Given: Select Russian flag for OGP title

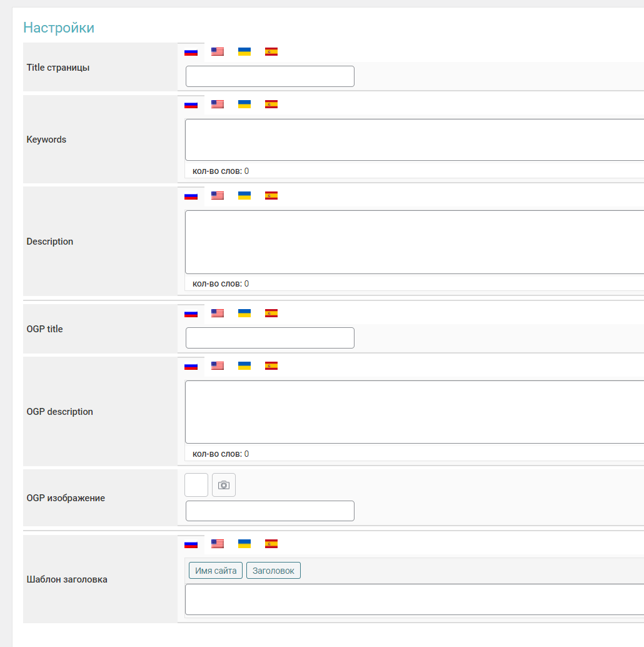Looking at the screenshot, I should click(191, 313).
